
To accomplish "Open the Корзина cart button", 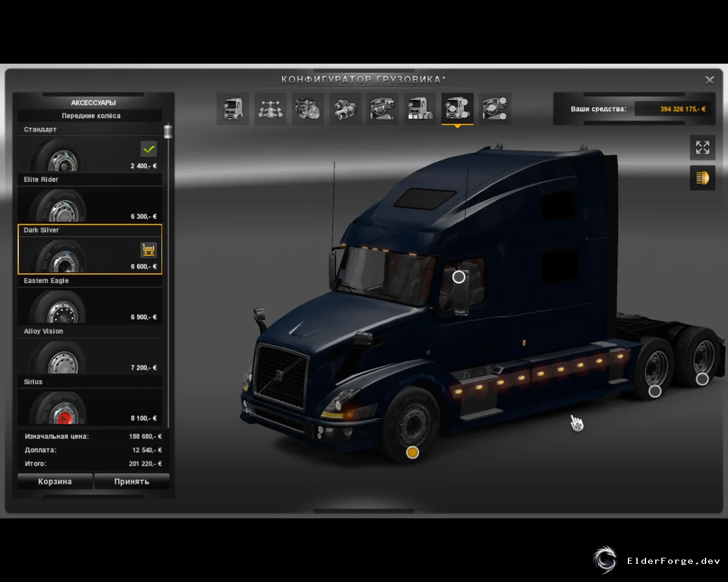I will tap(55, 482).
